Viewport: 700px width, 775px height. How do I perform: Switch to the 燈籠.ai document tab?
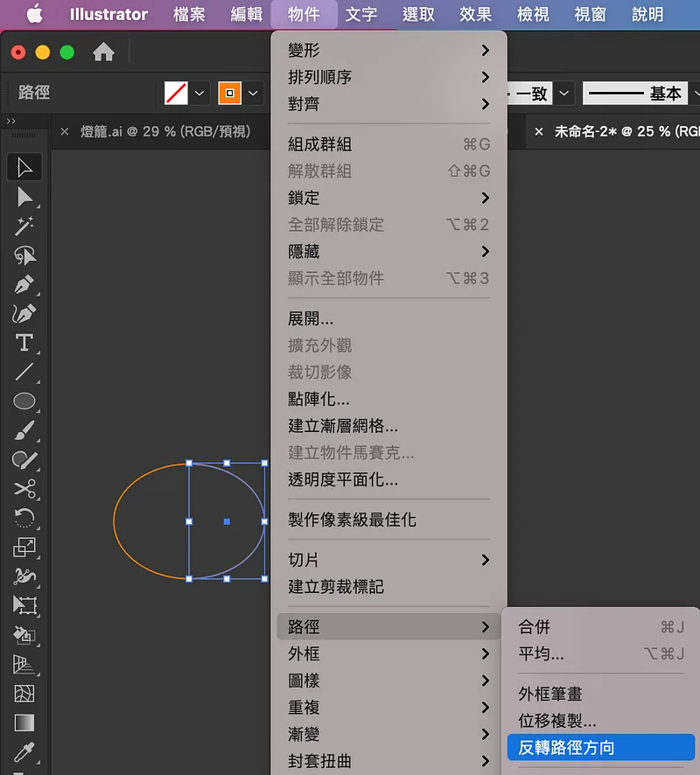coord(165,131)
